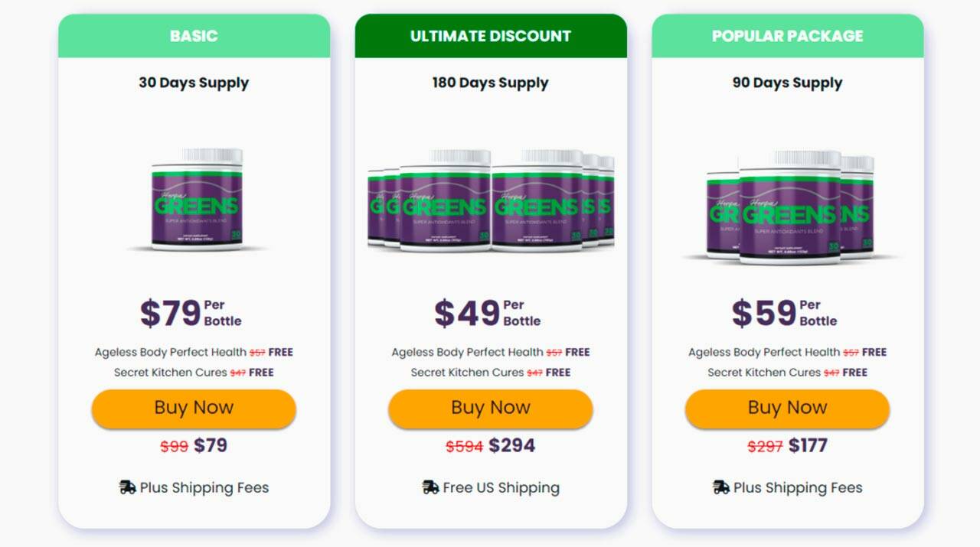
Task: Select the POPULAR PACKAGE header
Action: tap(787, 36)
